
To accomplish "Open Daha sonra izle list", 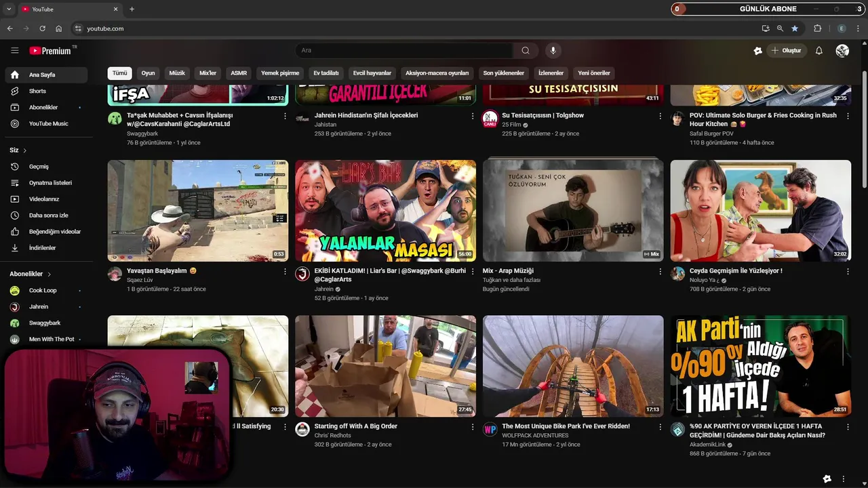I will (46, 216).
